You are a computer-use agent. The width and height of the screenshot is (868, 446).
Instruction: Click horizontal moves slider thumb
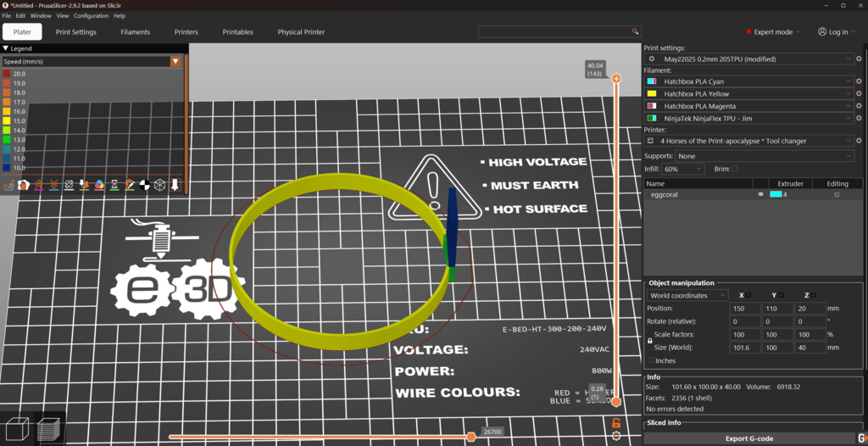coord(471,437)
